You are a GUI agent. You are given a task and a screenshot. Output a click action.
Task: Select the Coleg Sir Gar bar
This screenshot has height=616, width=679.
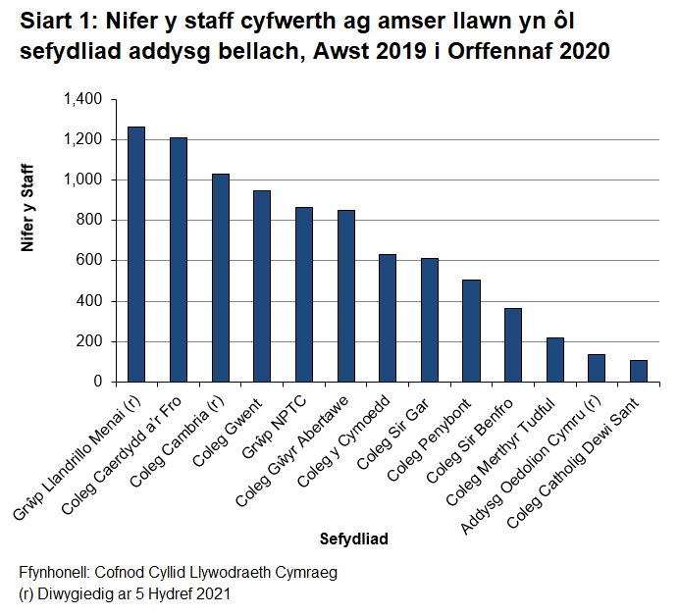[430, 320]
